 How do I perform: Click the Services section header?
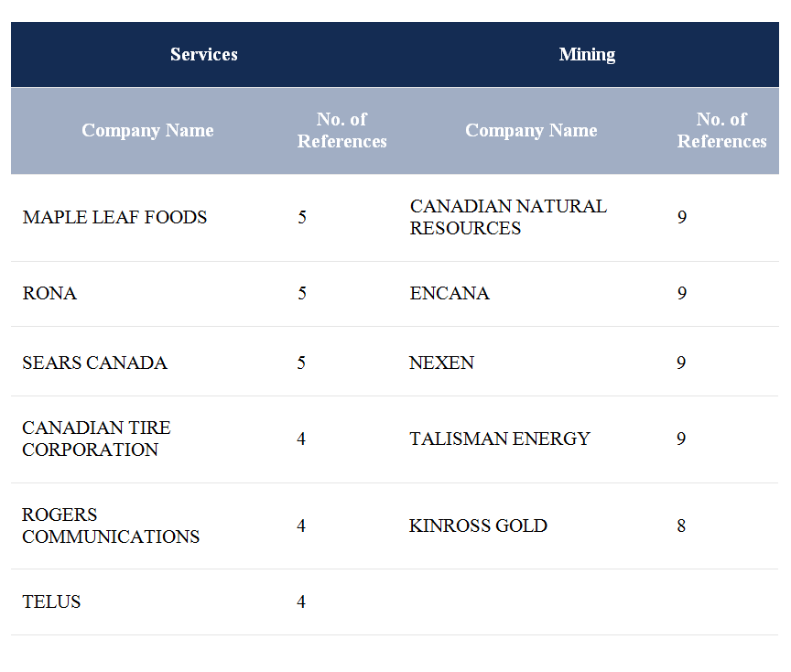point(203,55)
